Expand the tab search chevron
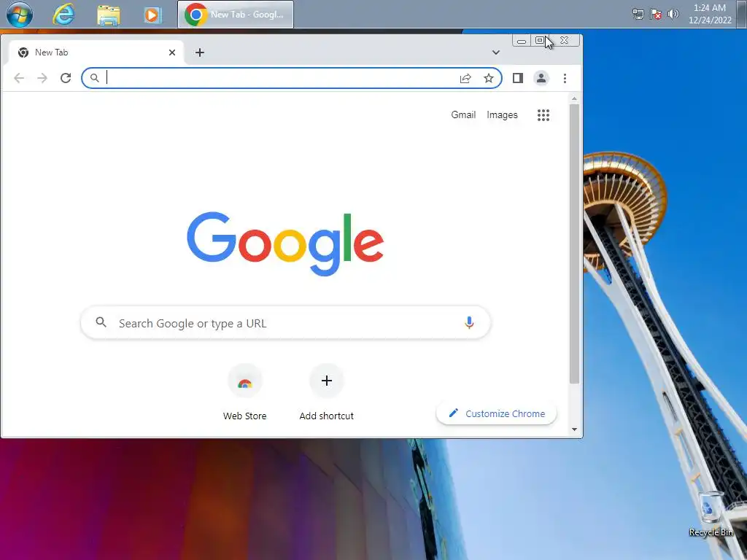The width and height of the screenshot is (747, 560). [x=496, y=52]
